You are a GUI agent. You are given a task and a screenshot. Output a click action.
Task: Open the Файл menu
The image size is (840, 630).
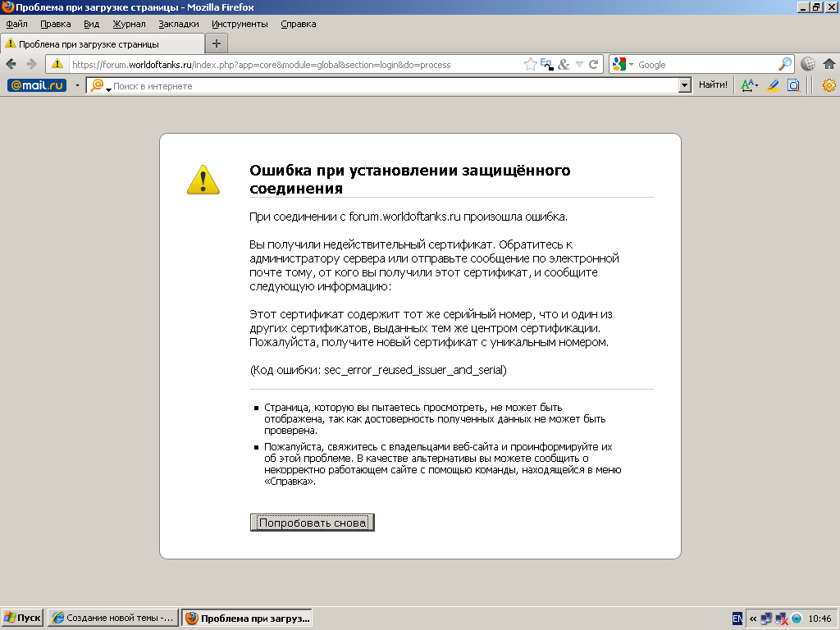[16, 24]
